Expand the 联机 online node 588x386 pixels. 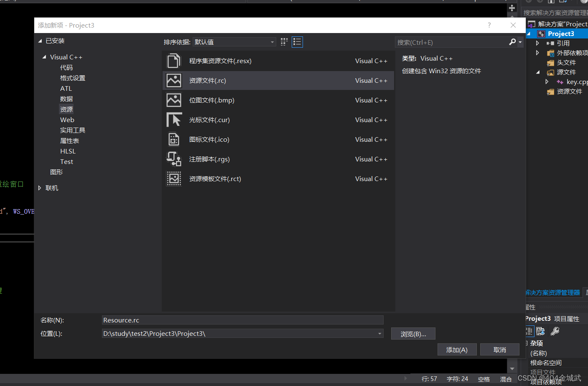pos(40,188)
